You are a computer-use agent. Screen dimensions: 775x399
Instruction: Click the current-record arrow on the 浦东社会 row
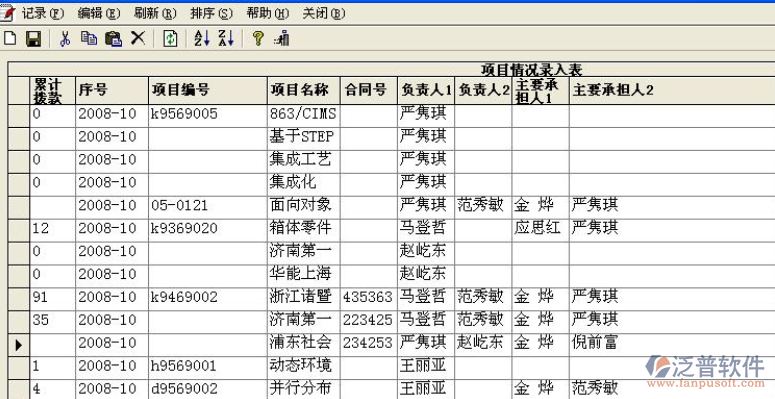(19, 344)
